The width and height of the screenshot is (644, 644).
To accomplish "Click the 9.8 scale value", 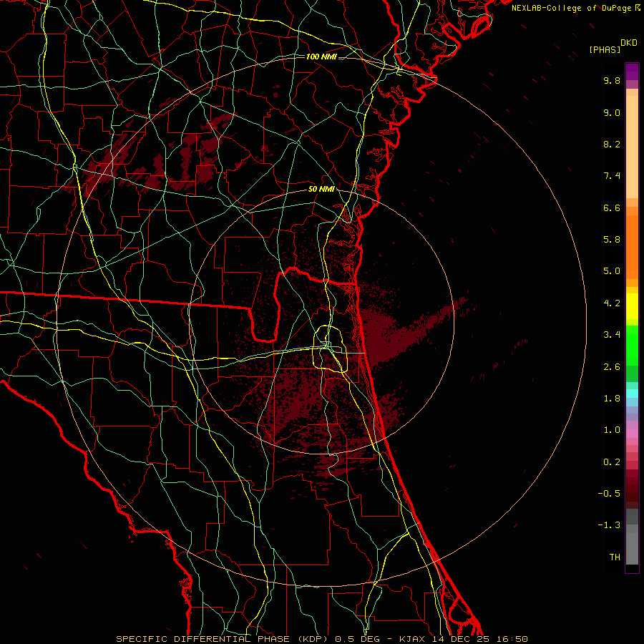I will (x=612, y=80).
